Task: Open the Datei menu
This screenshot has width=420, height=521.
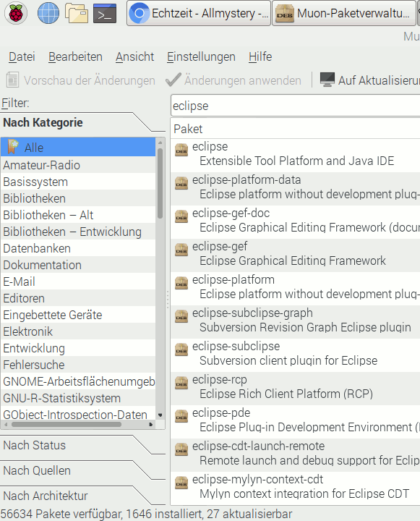Action: click(x=22, y=57)
